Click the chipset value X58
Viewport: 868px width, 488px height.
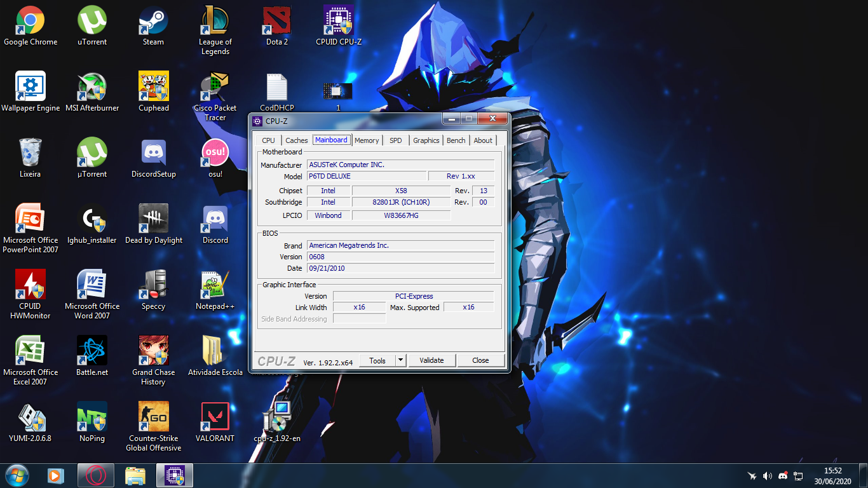(401, 191)
